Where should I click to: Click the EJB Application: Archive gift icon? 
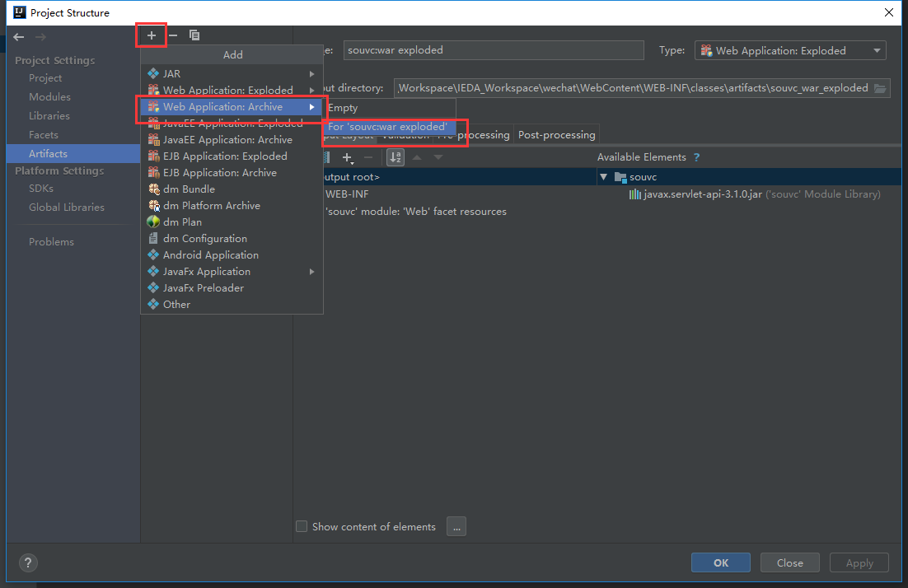coord(153,172)
